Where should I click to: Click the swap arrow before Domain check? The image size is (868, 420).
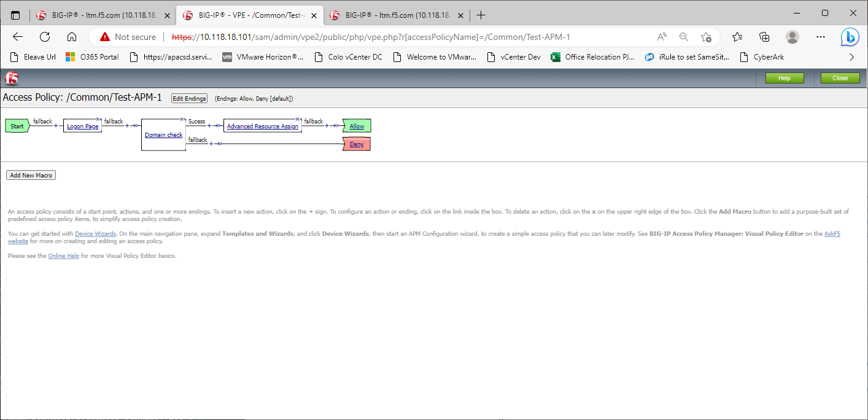point(135,126)
